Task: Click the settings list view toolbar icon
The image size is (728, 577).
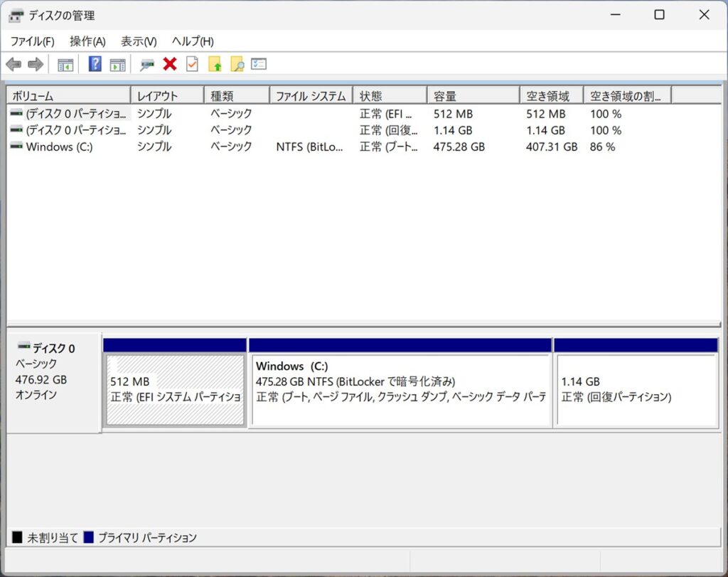Action: pos(259,63)
